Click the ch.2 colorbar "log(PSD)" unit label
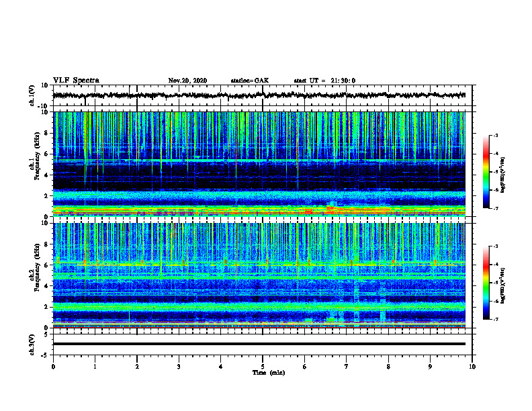532x411 pixels. 503,285
